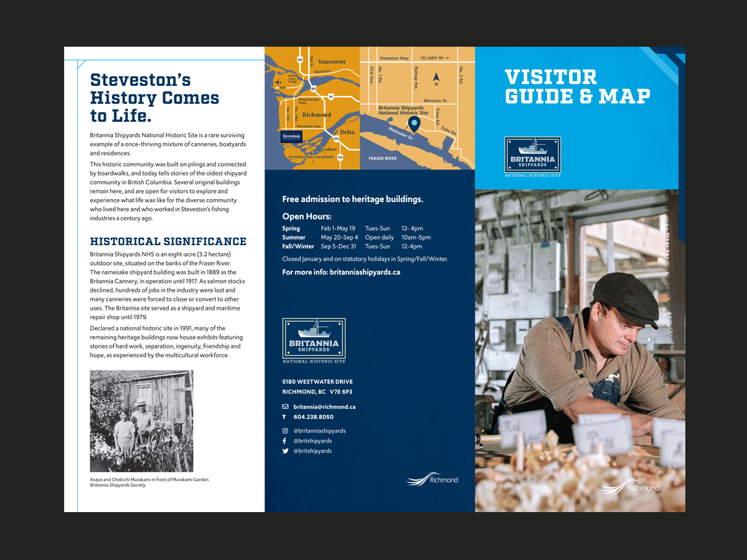Click the 'Moncton St.' street label

coord(435,100)
